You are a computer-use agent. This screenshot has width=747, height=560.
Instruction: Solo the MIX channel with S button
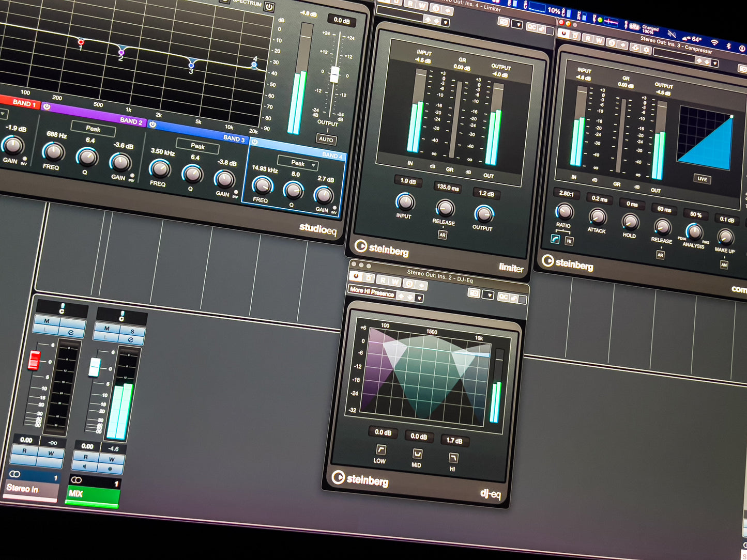tap(132, 331)
